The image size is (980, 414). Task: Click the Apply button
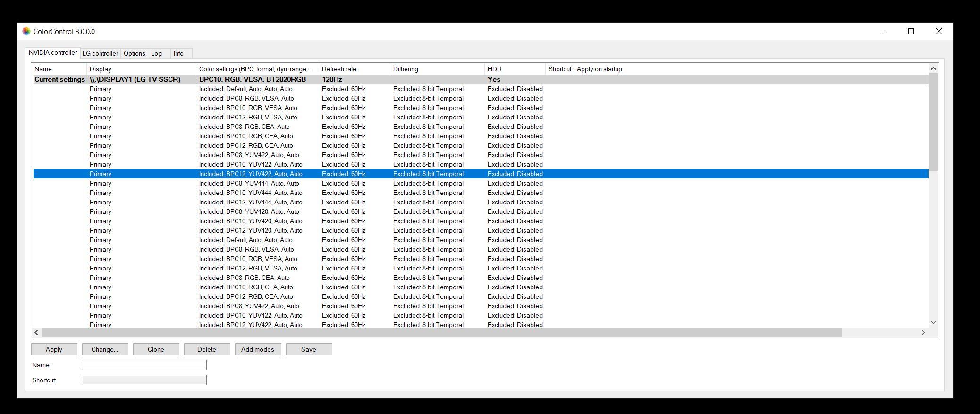pos(54,349)
